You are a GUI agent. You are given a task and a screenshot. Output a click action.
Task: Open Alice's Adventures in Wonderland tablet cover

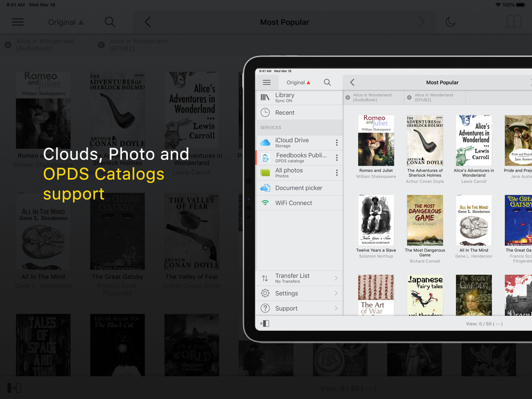point(473,140)
